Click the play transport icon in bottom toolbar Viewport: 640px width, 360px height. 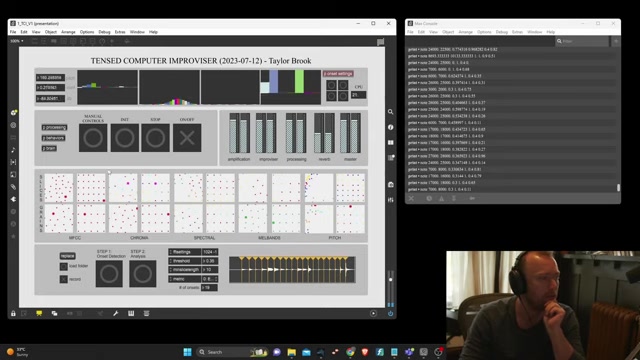click(x=373, y=313)
